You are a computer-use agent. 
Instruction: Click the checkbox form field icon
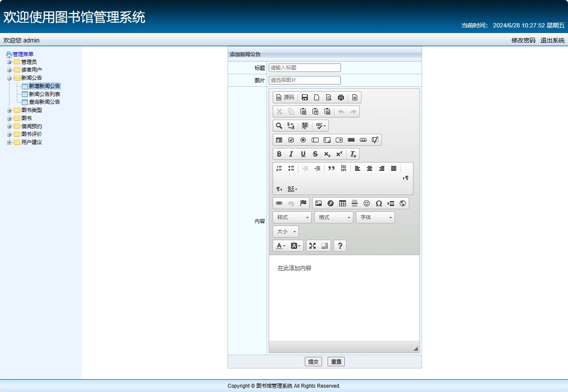tap(292, 140)
